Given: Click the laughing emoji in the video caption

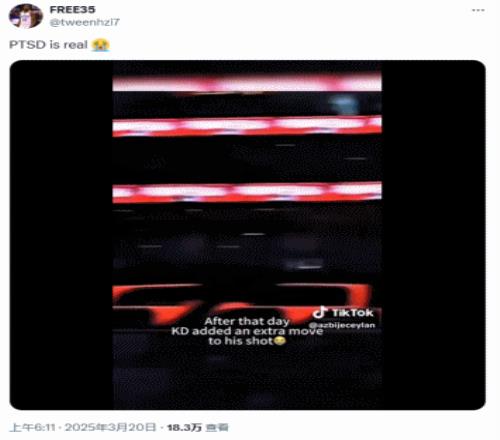Looking at the screenshot, I should tap(280, 341).
